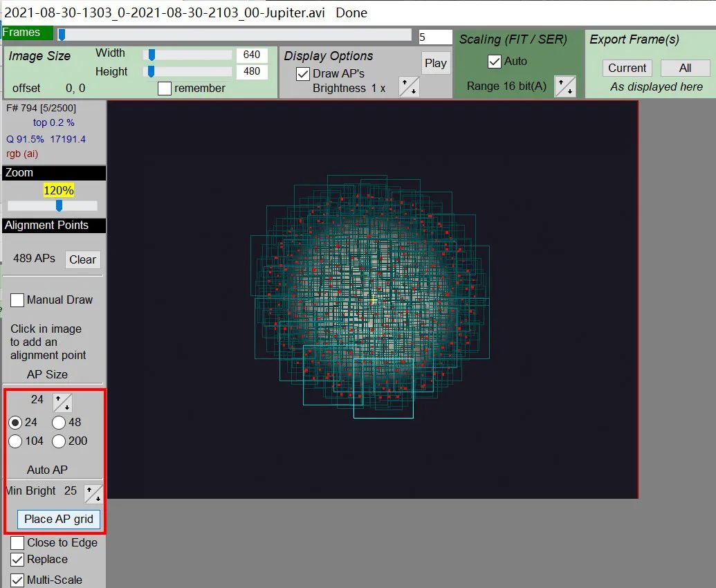The width and height of the screenshot is (716, 588).
Task: Export All frames
Action: [x=685, y=68]
